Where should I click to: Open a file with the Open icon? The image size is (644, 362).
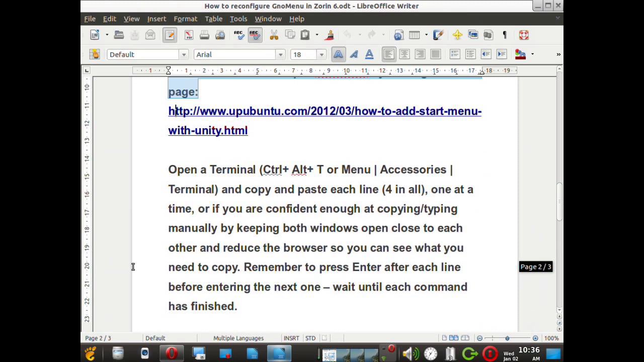[119, 35]
